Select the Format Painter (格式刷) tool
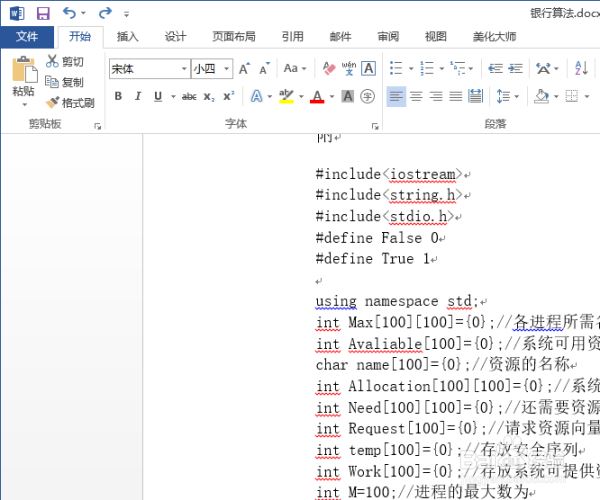600x500 pixels. pos(70,103)
